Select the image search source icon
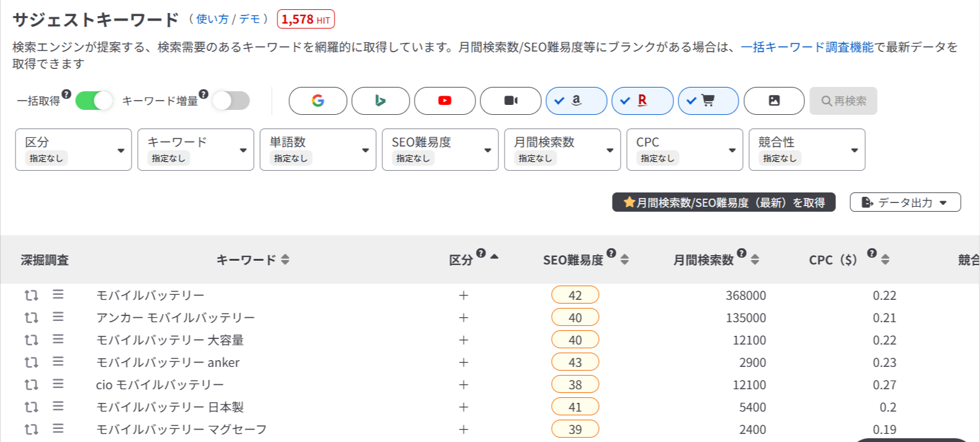This screenshot has height=442, width=980. point(774,101)
